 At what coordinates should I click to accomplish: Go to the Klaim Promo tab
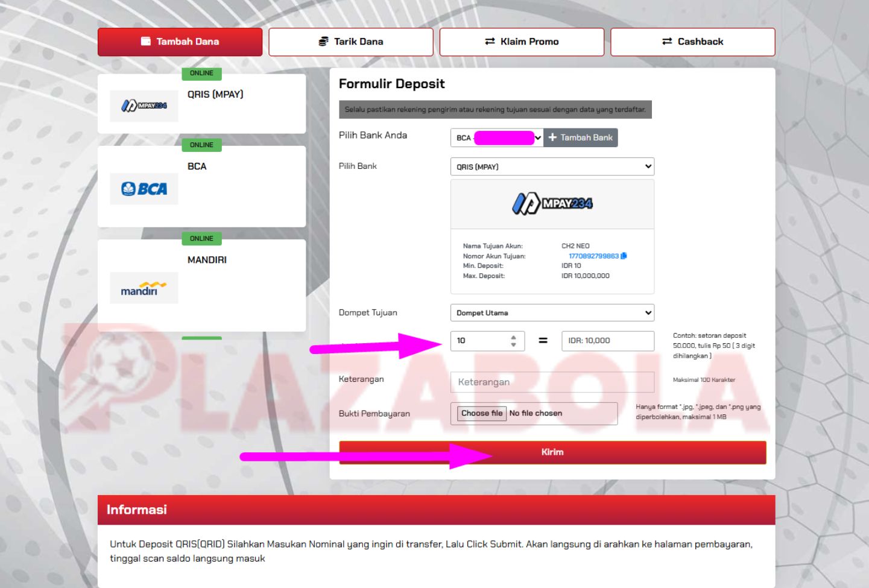522,42
